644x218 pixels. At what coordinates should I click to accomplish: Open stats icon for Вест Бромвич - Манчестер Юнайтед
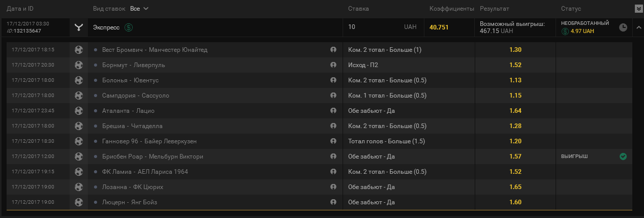[x=333, y=50]
